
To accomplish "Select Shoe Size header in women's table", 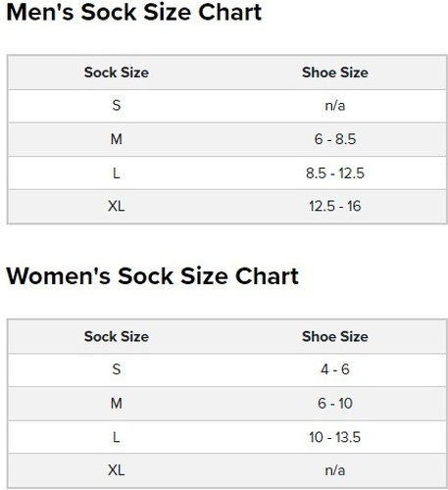I will [x=335, y=336].
